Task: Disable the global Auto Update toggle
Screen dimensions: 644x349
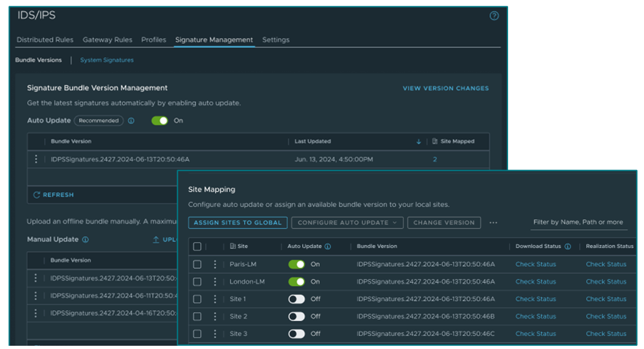Action: click(x=159, y=120)
